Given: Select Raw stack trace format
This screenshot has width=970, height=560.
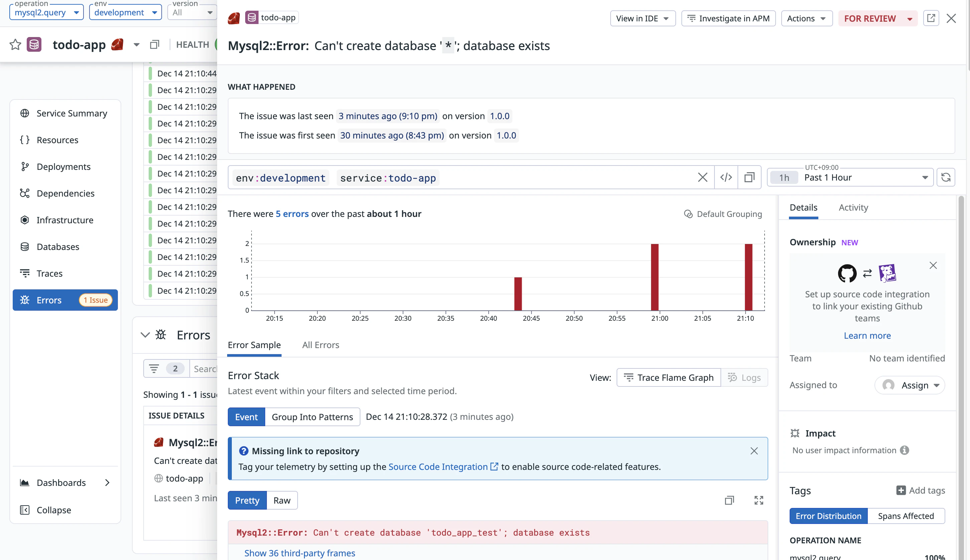Looking at the screenshot, I should click(282, 500).
